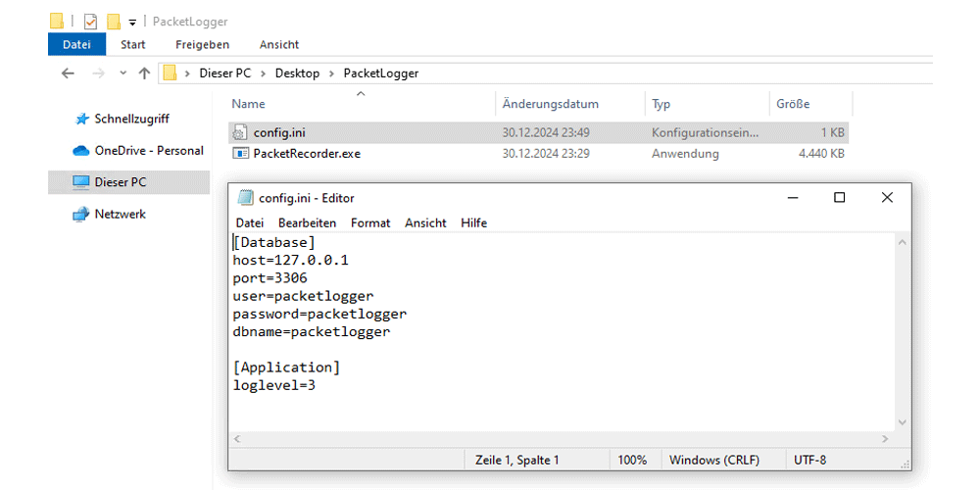Click the new folder icon in quick access toolbar
This screenshot has width=980, height=490.
[x=113, y=22]
